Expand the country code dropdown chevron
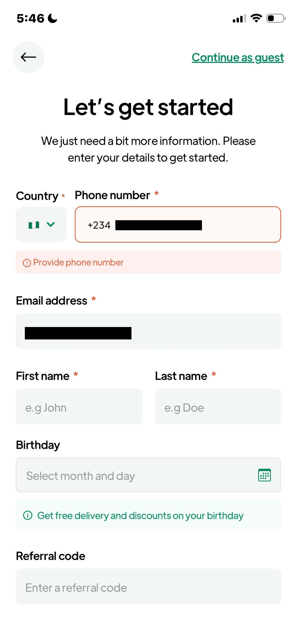 [x=51, y=224]
